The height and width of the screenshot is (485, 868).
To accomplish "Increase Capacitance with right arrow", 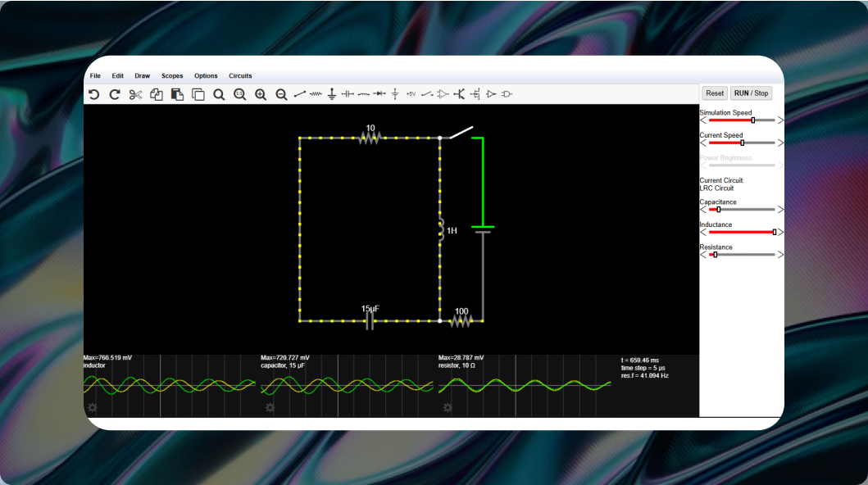I will tap(780, 210).
